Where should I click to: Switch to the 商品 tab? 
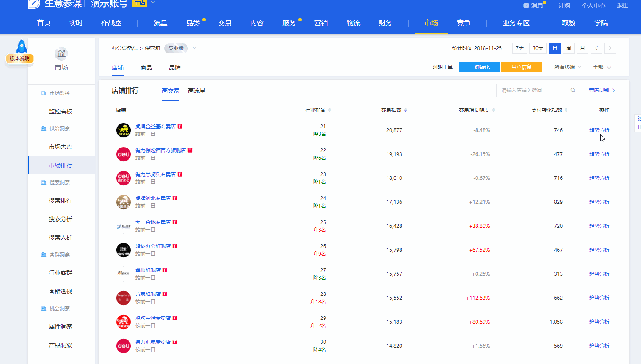coord(146,68)
